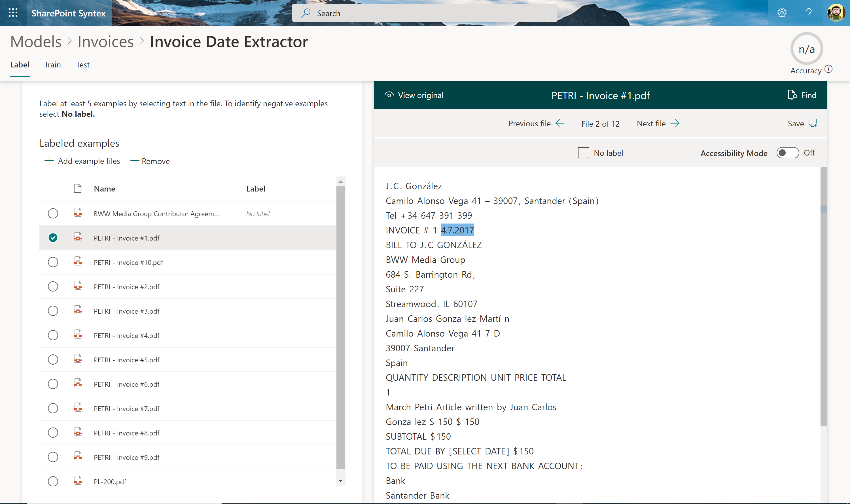Click the Invoices breadcrumb
This screenshot has width=850, height=504.
coord(106,42)
